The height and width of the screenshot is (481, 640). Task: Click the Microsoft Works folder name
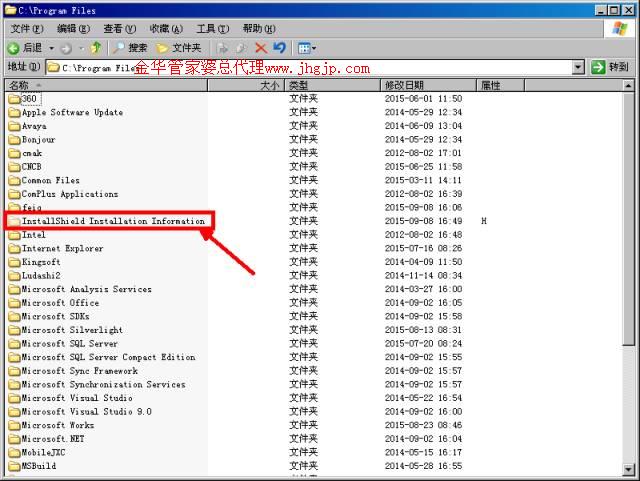58,425
